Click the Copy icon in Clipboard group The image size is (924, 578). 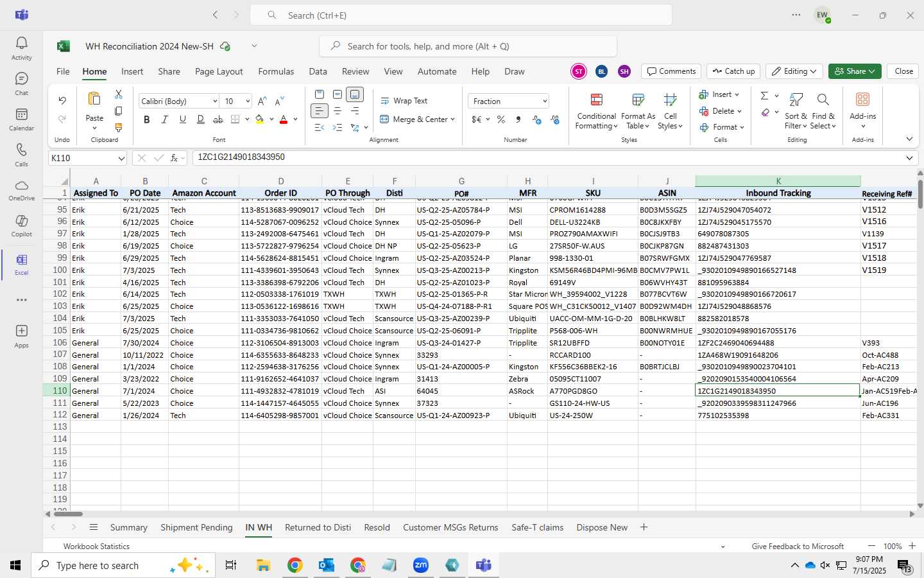(119, 111)
